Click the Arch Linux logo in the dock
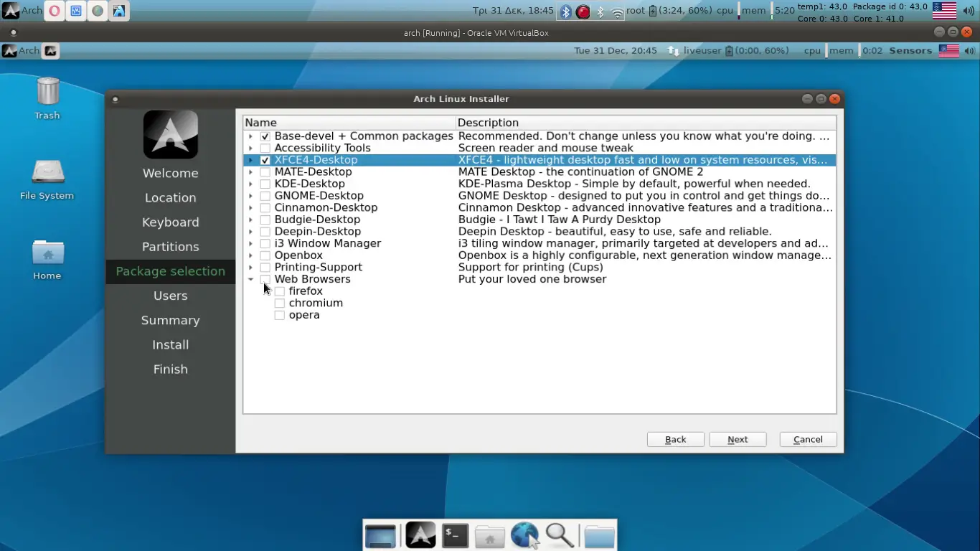The height and width of the screenshot is (551, 980). click(420, 534)
